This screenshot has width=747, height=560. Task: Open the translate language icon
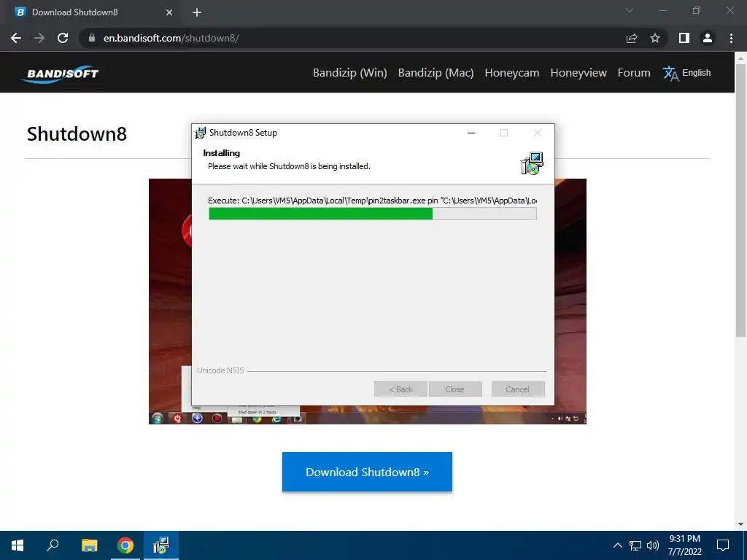(x=670, y=74)
